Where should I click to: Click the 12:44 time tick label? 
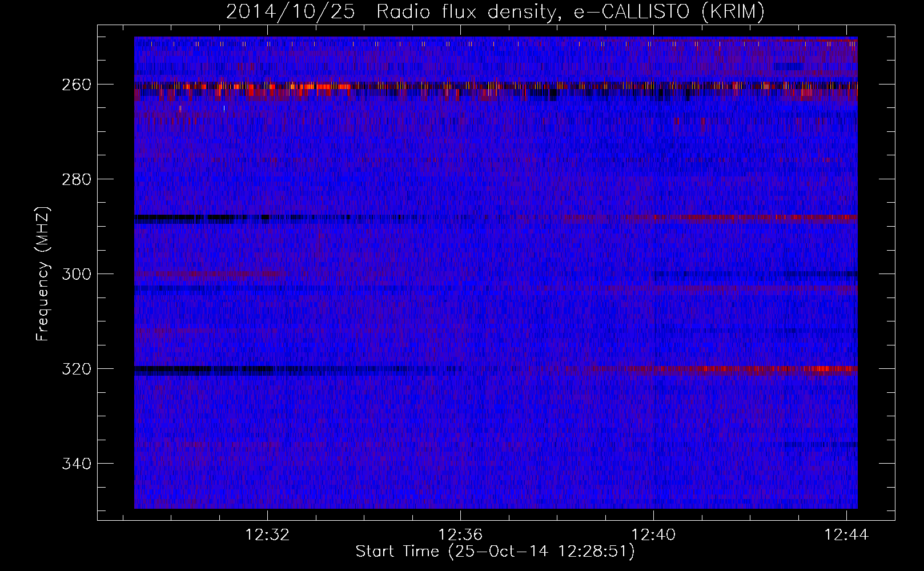pos(846,535)
